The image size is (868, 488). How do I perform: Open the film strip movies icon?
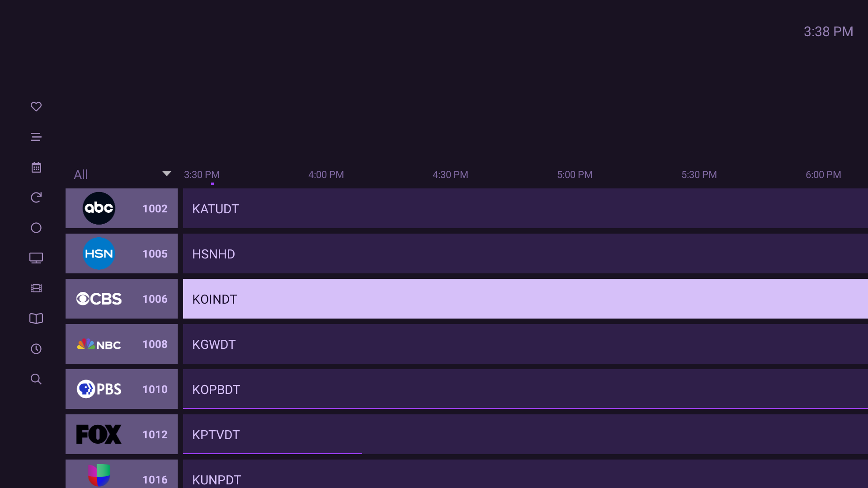point(36,288)
